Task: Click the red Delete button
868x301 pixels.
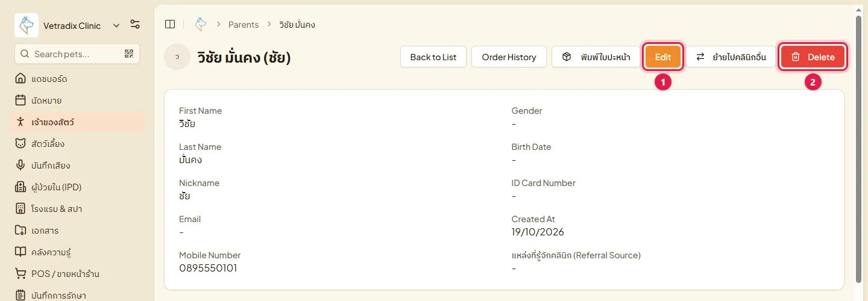Action: (813, 57)
